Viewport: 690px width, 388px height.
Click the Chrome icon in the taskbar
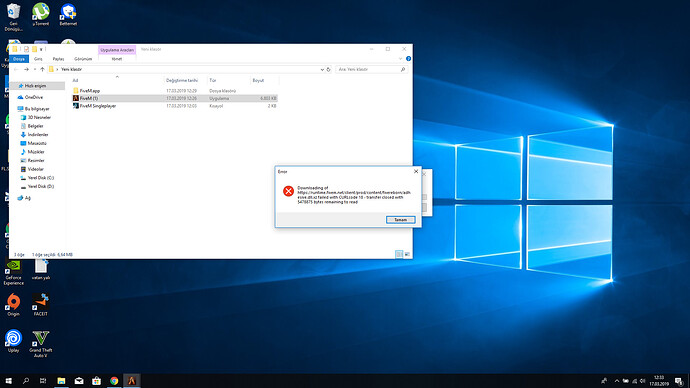(x=114, y=381)
